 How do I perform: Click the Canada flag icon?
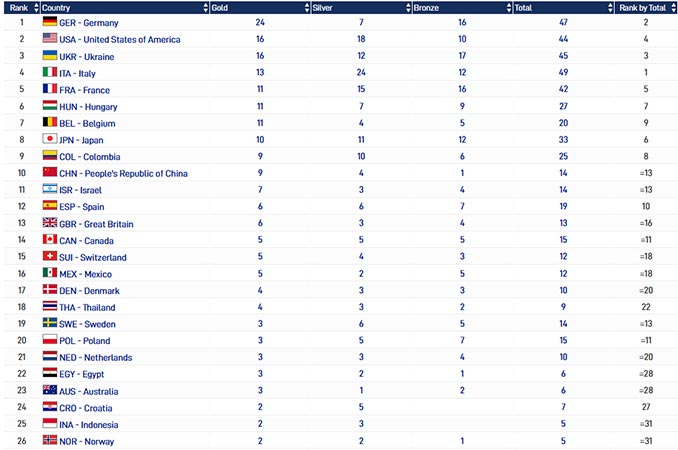[50, 240]
